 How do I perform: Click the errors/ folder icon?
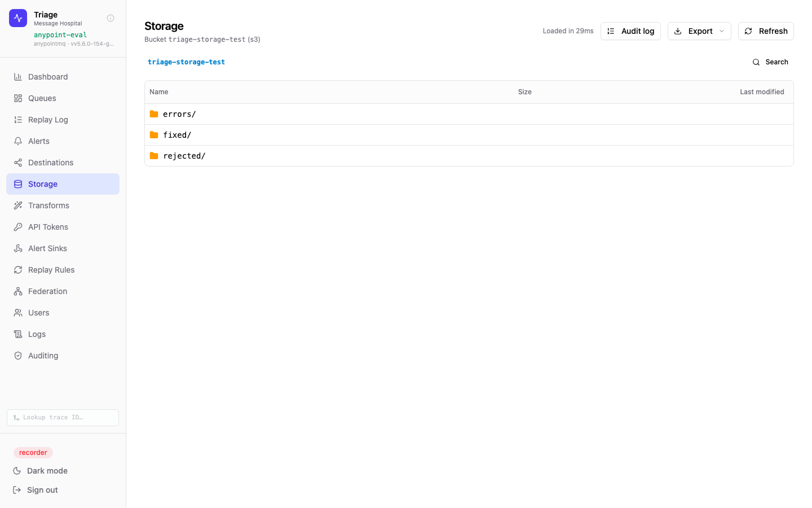click(154, 114)
